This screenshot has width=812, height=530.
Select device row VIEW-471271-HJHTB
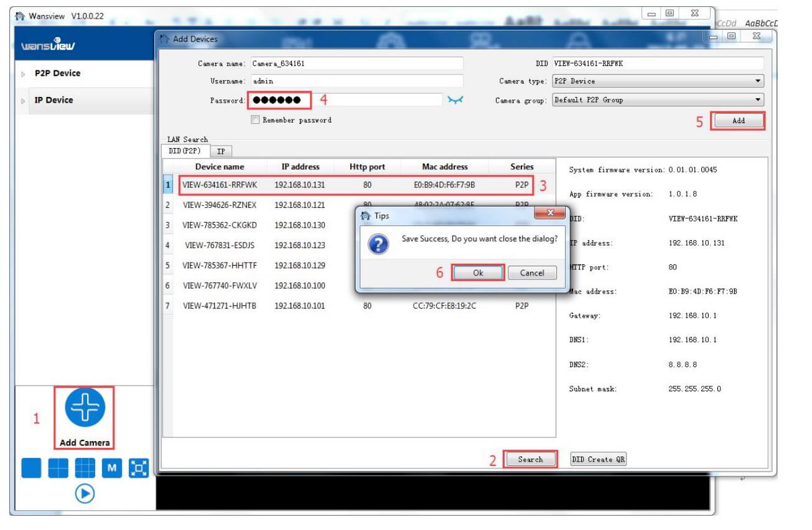[x=359, y=306]
